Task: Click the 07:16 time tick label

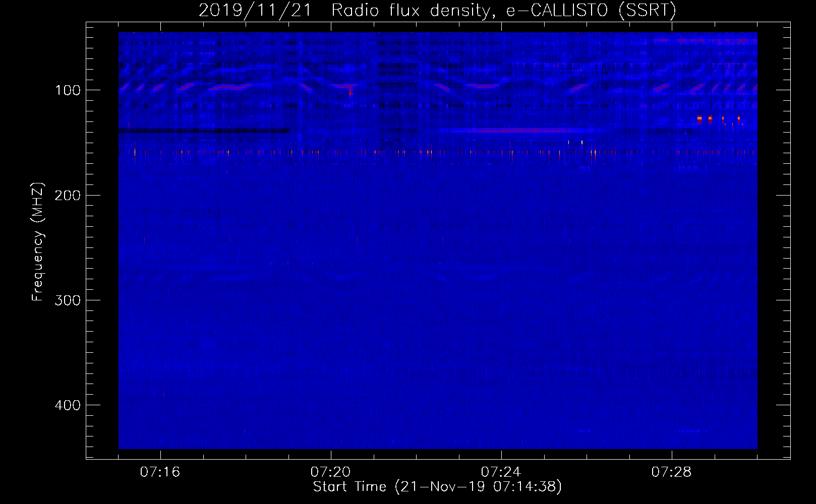Action: tap(160, 472)
